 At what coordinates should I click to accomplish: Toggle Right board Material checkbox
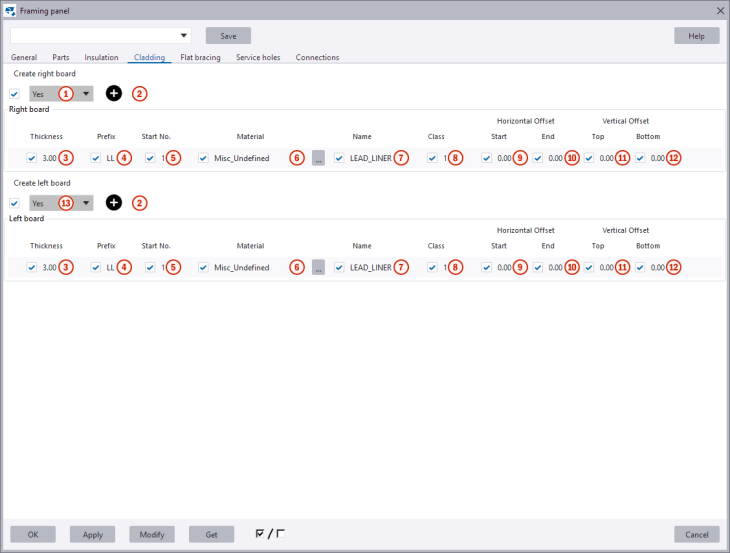pyautogui.click(x=203, y=158)
